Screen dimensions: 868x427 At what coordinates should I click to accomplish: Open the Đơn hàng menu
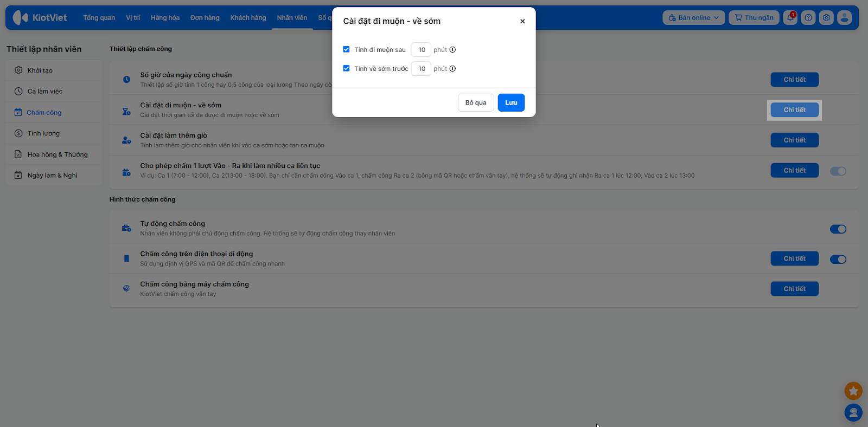click(205, 18)
